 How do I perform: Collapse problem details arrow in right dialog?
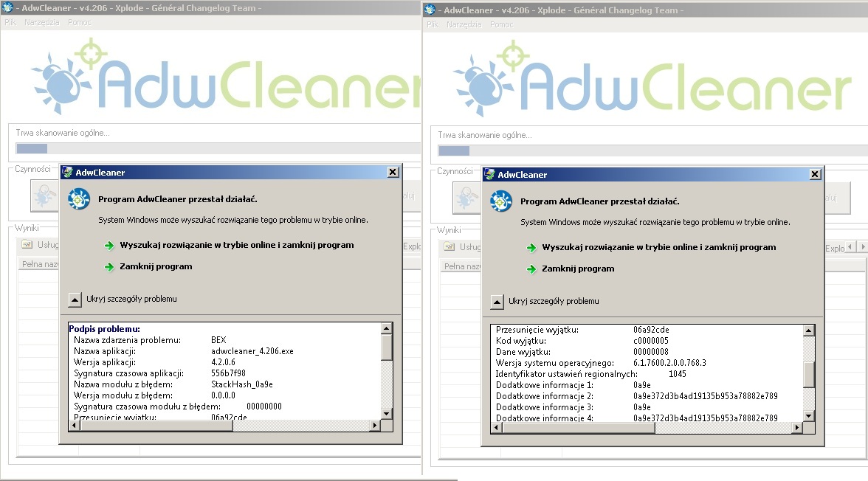(x=497, y=302)
